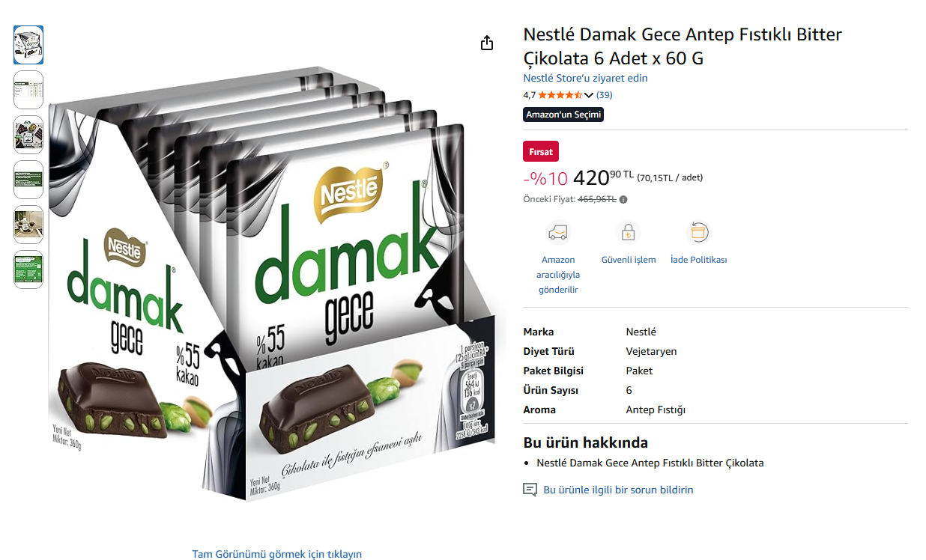Viewport: 926px width, 560px height.
Task: Click the orange star rating icons
Action: (560, 95)
